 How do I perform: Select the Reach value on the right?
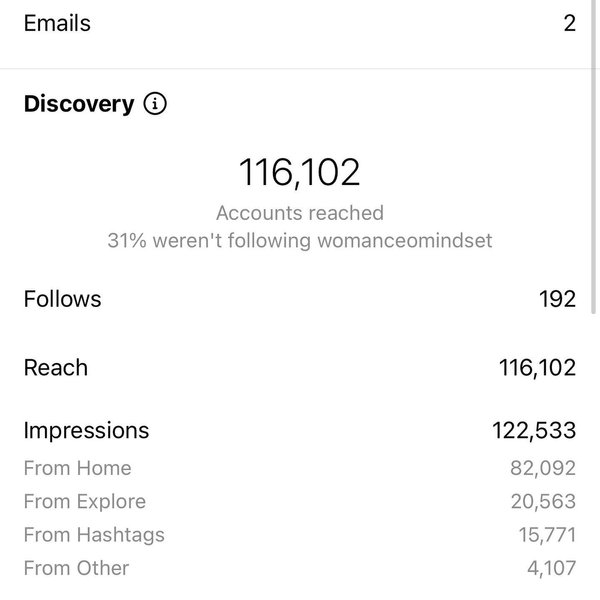coord(537,368)
